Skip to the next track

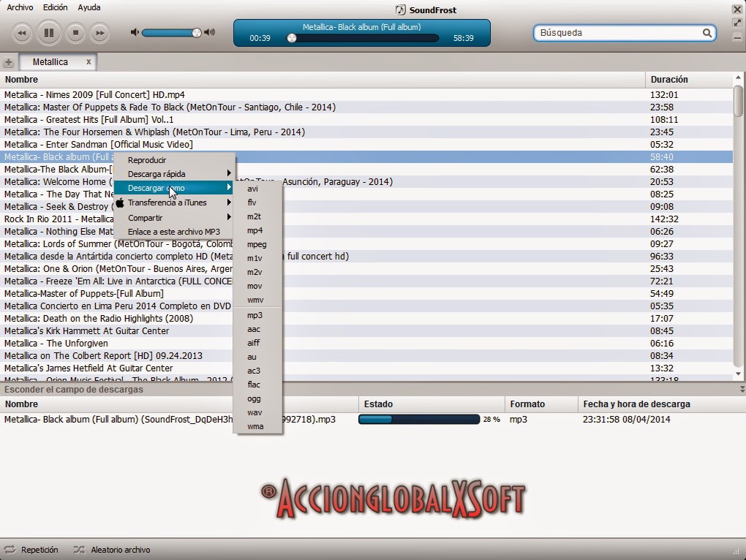[x=99, y=33]
